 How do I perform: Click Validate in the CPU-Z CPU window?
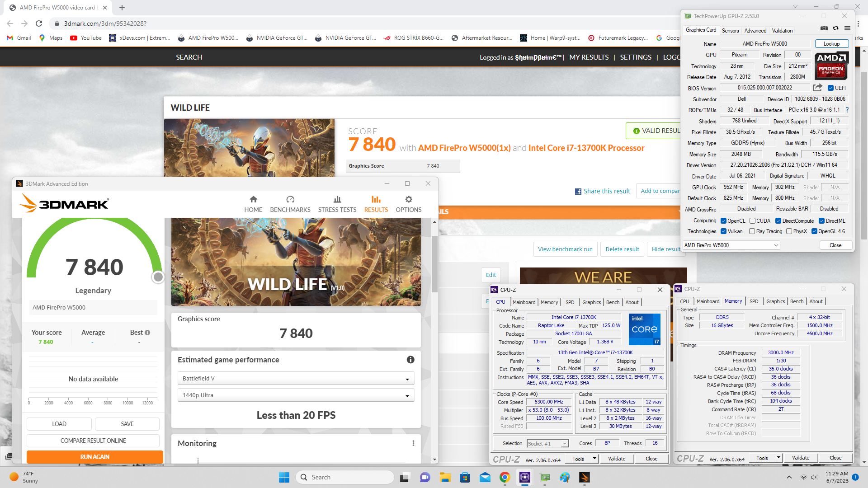click(x=617, y=459)
